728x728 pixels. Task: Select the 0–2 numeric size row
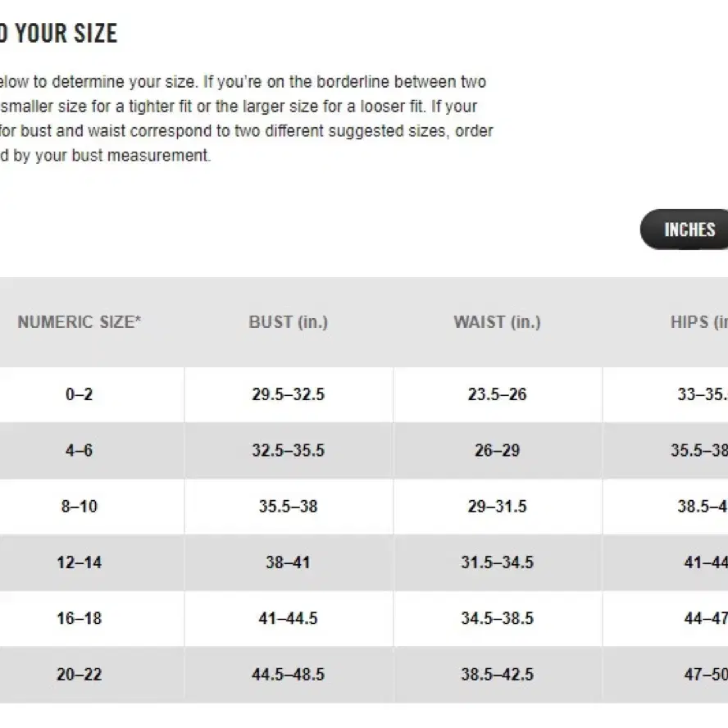tap(364, 394)
